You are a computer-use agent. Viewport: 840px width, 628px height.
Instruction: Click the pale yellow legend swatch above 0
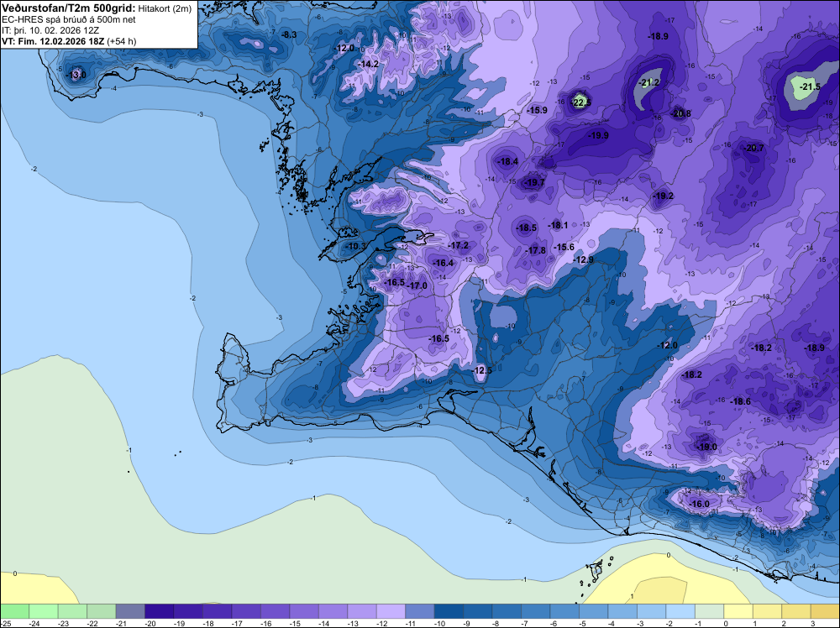738,611
